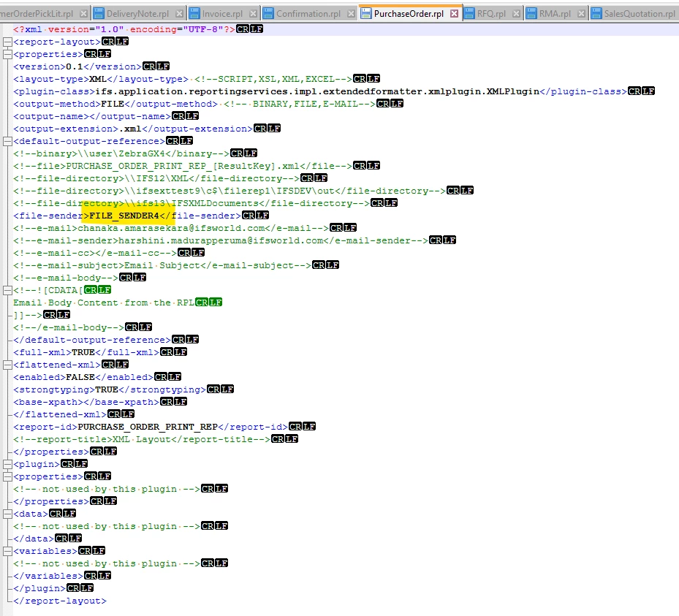Click the IFSXMLDocuments file-directory comment
The width and height of the screenshot is (679, 616).
pos(191,203)
